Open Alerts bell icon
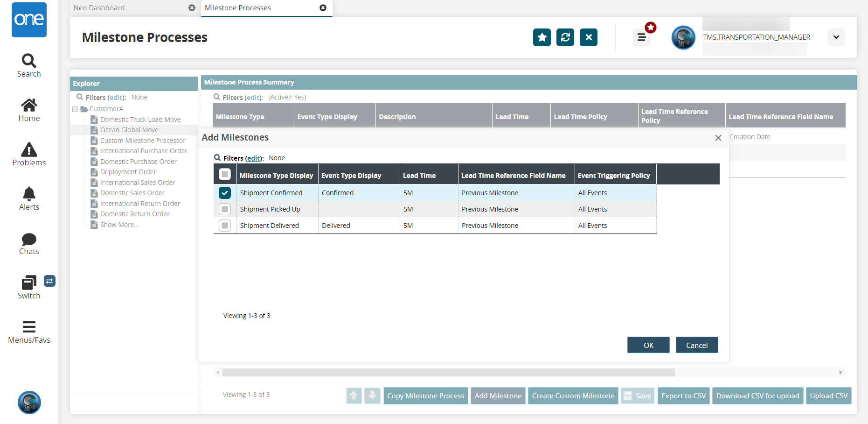Screen dimensions: 868x424 (x=29, y=194)
